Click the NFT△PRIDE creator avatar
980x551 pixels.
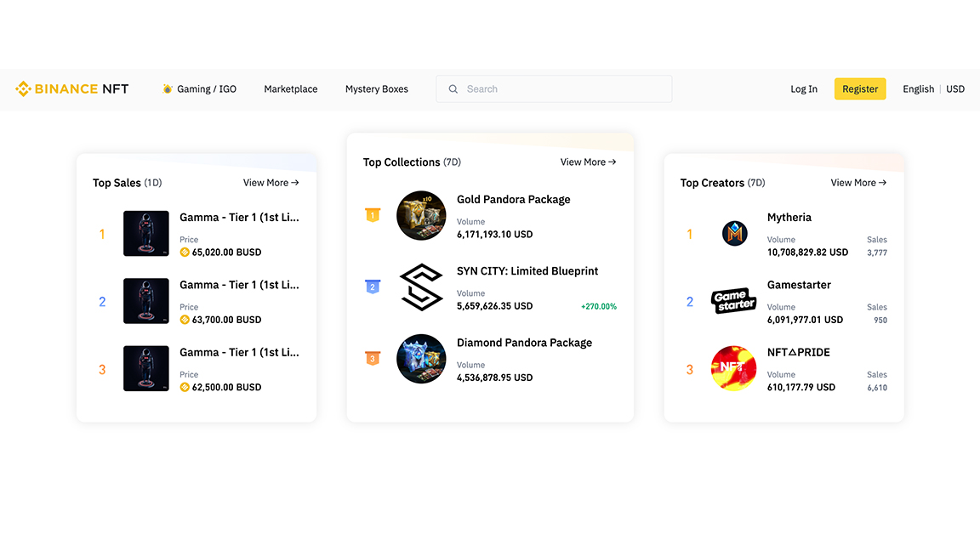(x=733, y=368)
